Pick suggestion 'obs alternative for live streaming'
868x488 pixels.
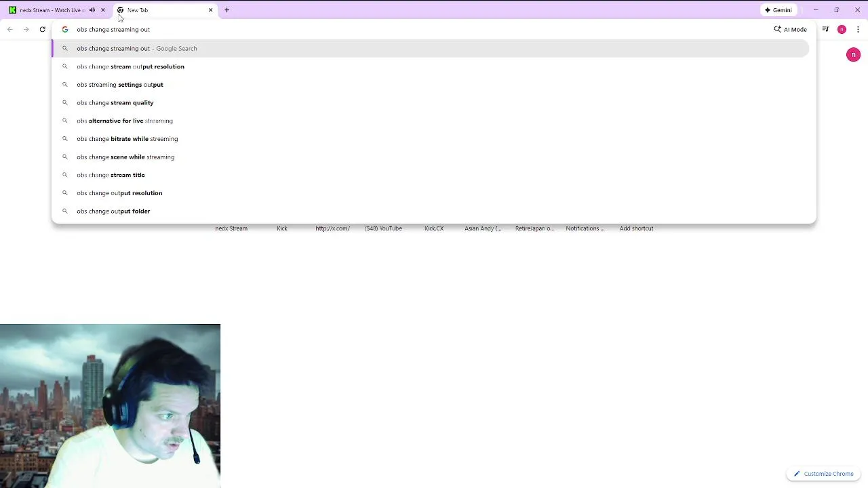(430, 121)
